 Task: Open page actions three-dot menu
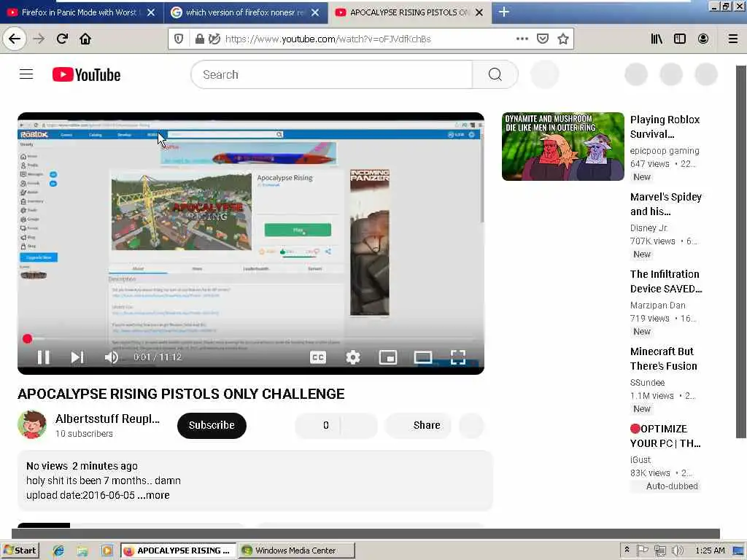(522, 39)
